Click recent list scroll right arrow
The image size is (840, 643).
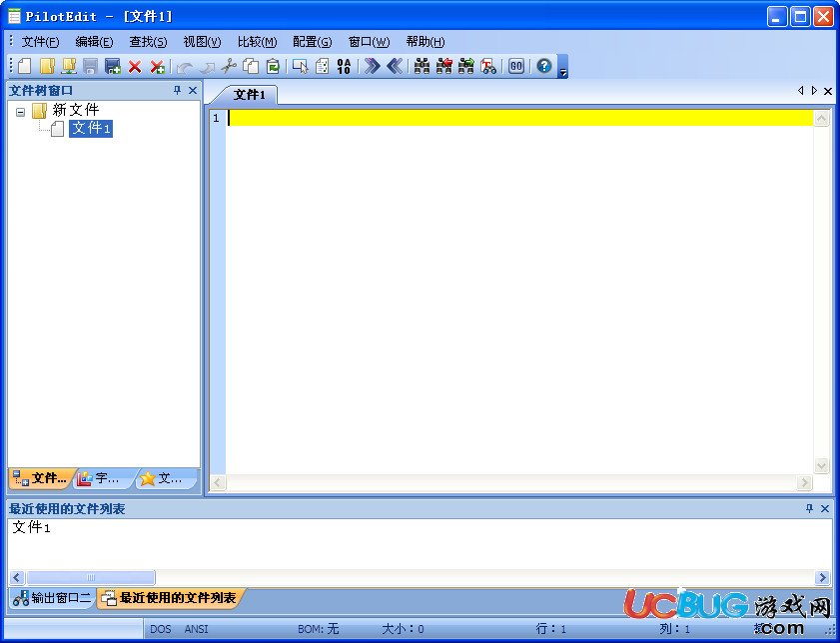[x=822, y=577]
